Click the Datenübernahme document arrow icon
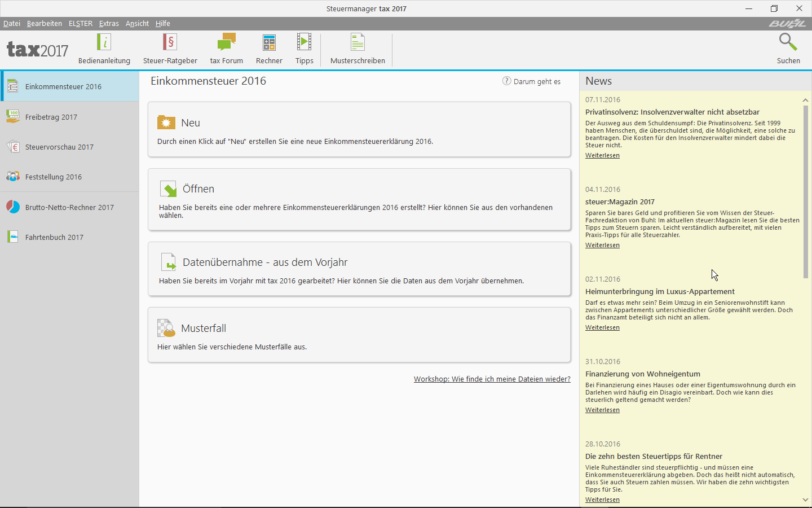The height and width of the screenshot is (508, 812). click(168, 262)
